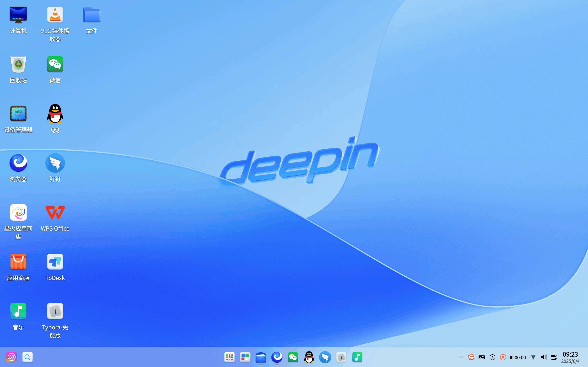Toggle the quick settings control panel
588x367 pixels.
(x=554, y=357)
